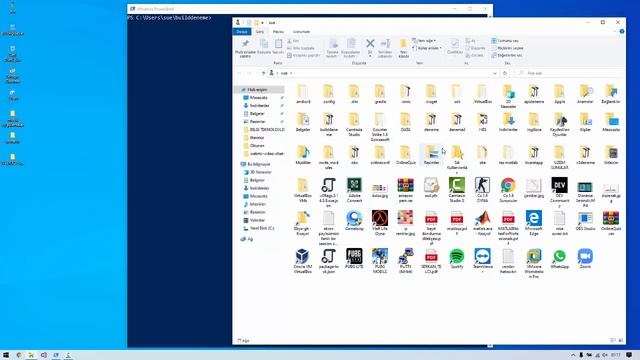This screenshot has width=640, height=360.
Task: Open 3D Nesneler in navigation pane
Action: tap(260, 172)
